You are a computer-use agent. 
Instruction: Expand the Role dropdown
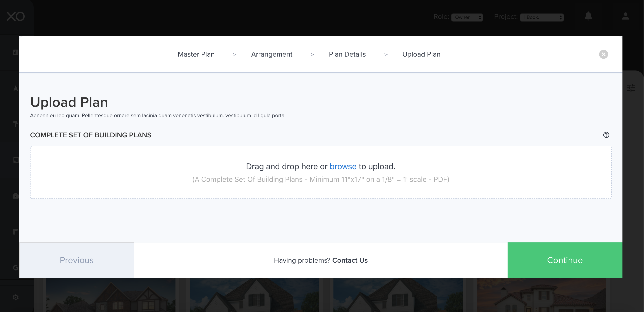pyautogui.click(x=467, y=17)
